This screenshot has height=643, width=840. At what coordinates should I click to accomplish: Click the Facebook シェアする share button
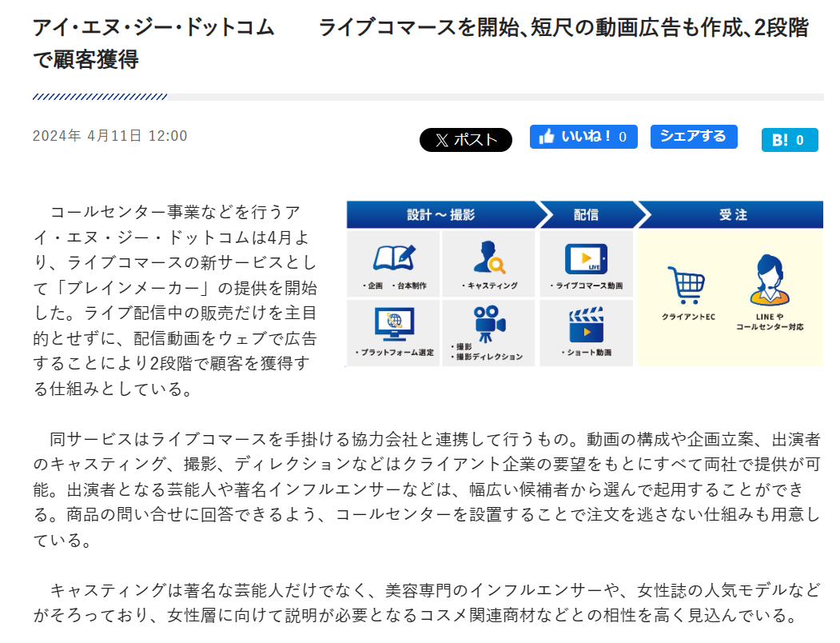[x=693, y=137]
